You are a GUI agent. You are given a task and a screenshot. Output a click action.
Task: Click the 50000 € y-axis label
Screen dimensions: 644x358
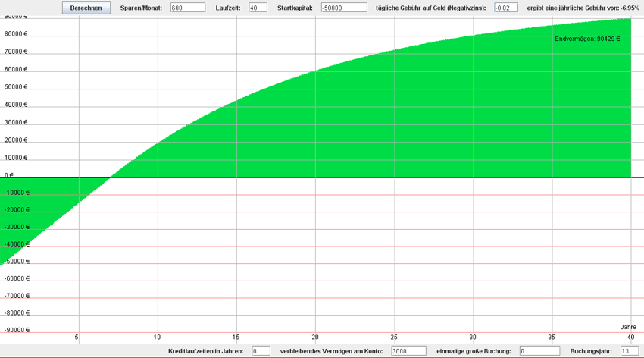(x=15, y=87)
